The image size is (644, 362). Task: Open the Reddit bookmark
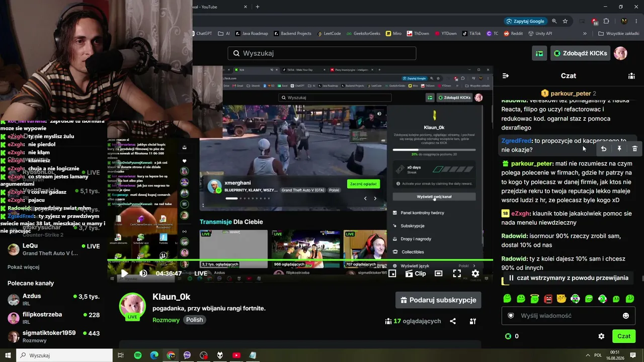[513, 34]
